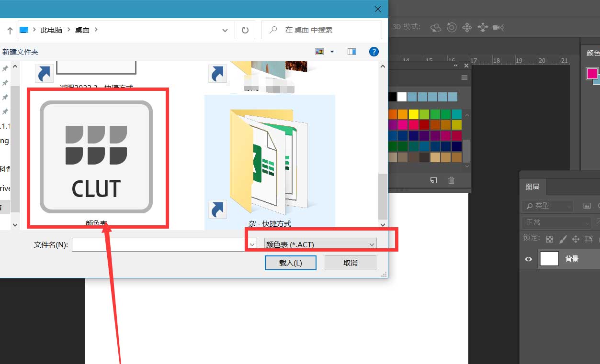Create a new swatch in the swatches panel
The height and width of the screenshot is (364, 600).
pyautogui.click(x=433, y=180)
